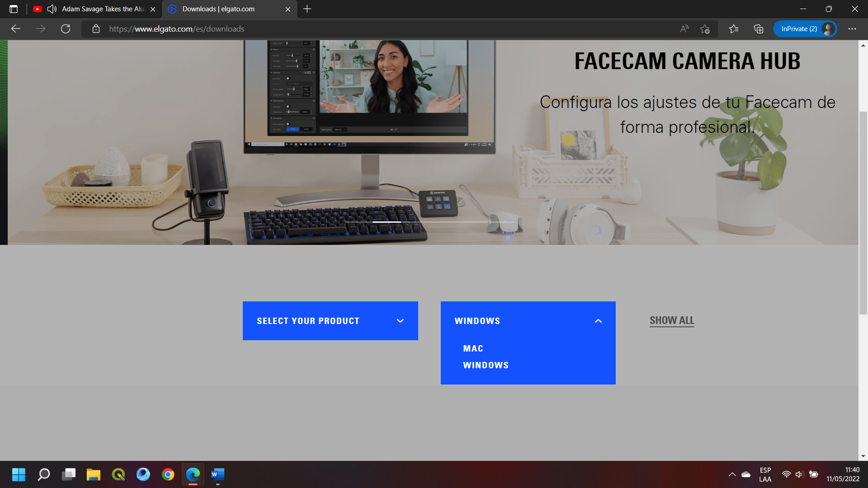
Task: Mute the YouTube tab audio icon
Action: (52, 9)
